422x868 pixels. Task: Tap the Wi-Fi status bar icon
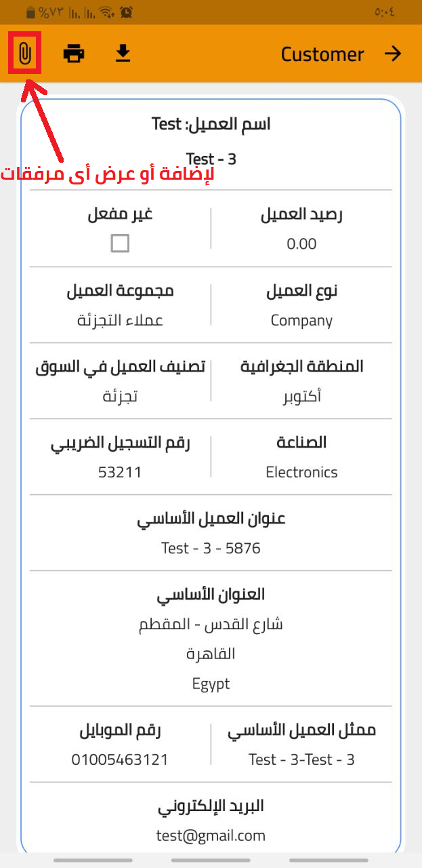pyautogui.click(x=106, y=12)
